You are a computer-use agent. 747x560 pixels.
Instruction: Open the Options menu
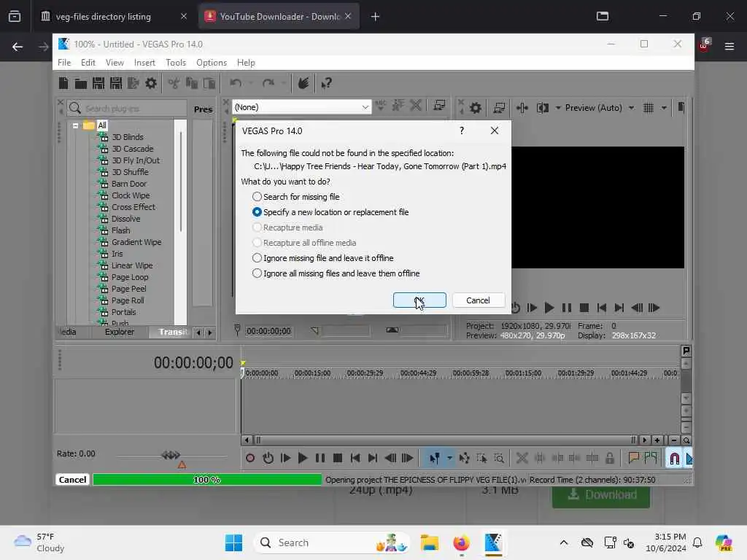[212, 63]
